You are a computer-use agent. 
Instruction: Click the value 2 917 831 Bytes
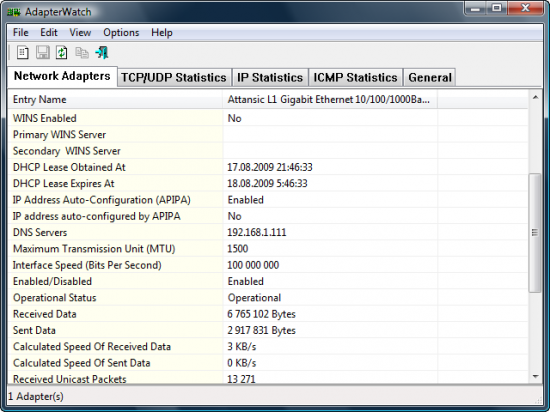click(x=261, y=330)
